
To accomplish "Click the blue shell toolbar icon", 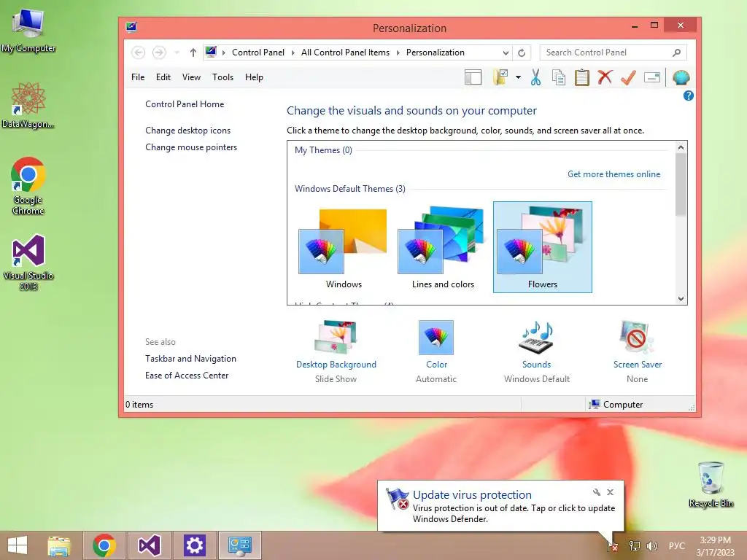I will point(681,77).
